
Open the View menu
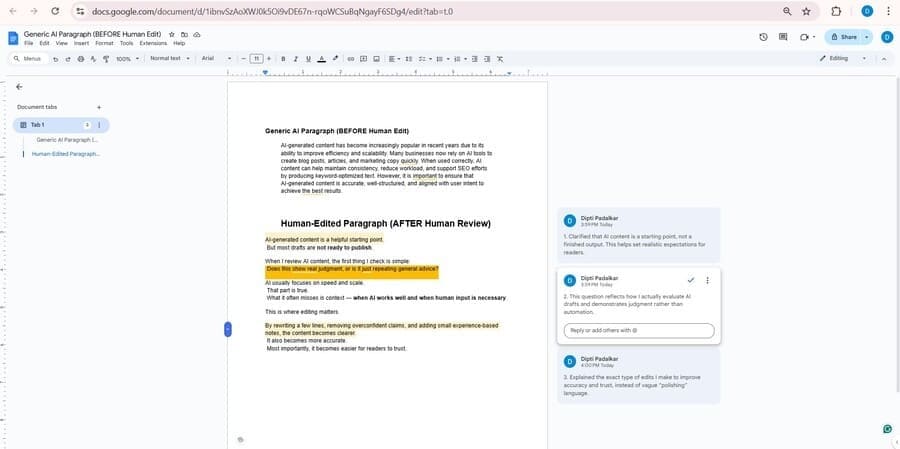coord(61,43)
